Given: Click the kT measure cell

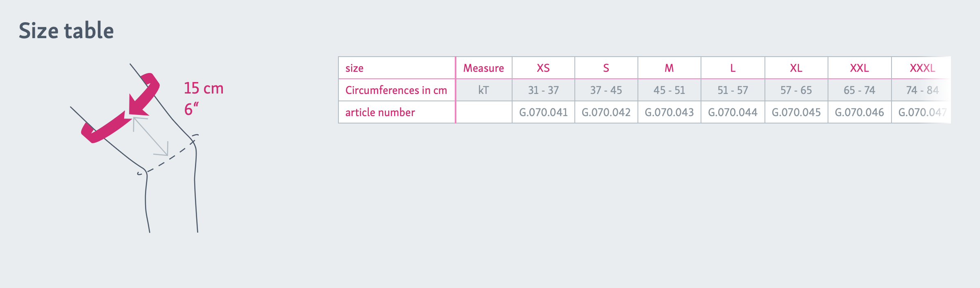Looking at the screenshot, I should pos(483,90).
